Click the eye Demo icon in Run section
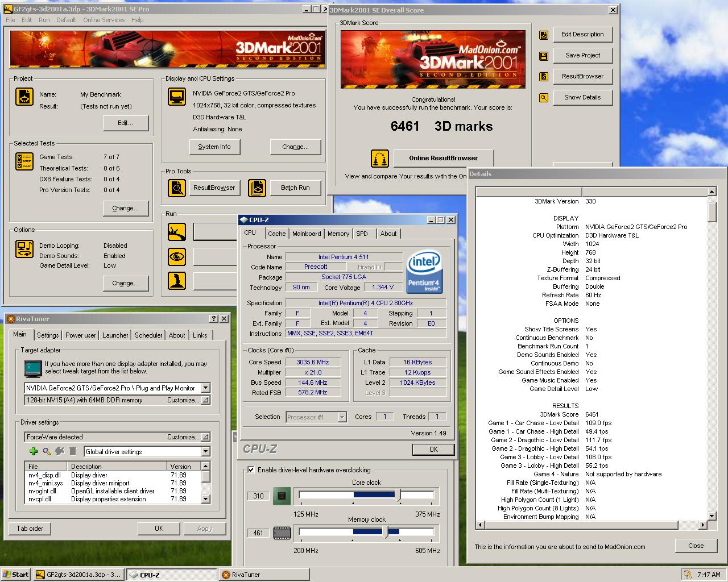The height and width of the screenshot is (582, 728). [x=177, y=256]
